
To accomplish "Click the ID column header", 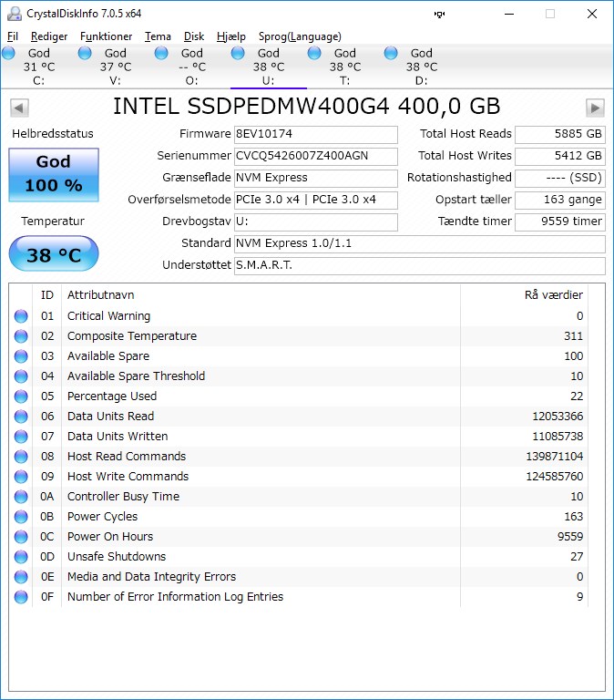I will (46, 295).
